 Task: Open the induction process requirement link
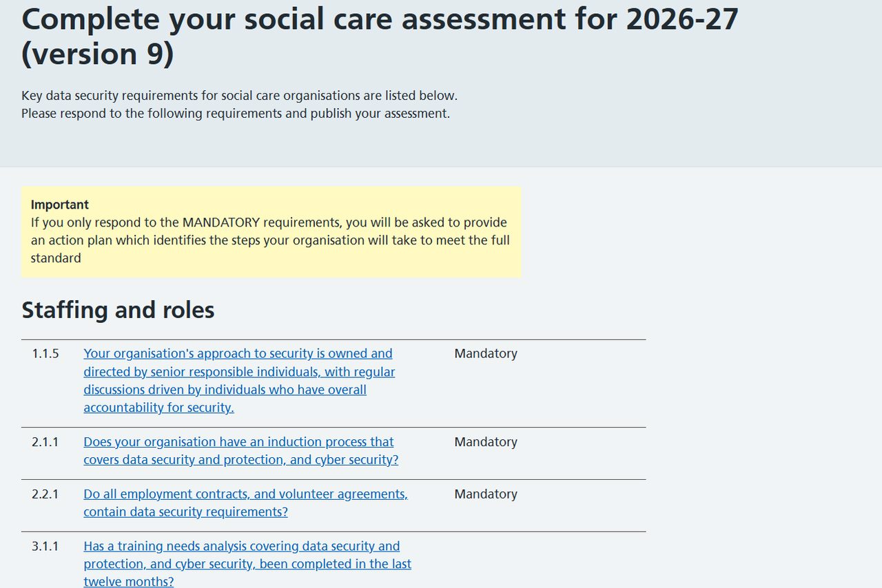click(x=240, y=450)
